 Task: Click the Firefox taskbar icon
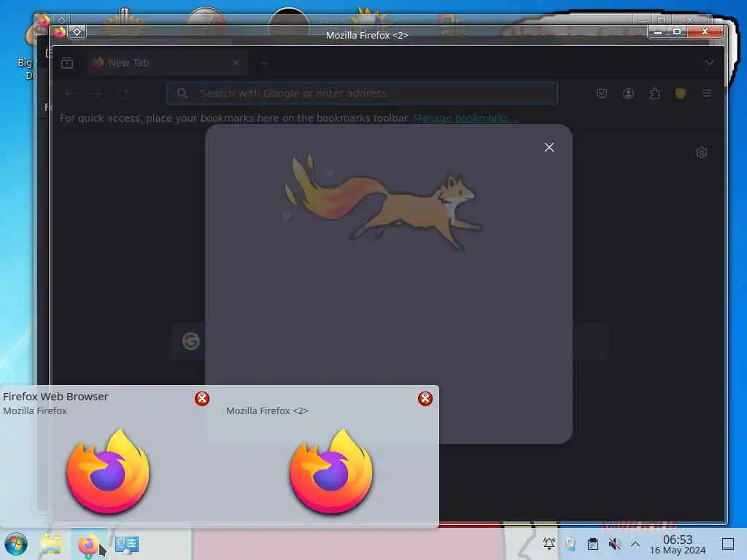88,544
